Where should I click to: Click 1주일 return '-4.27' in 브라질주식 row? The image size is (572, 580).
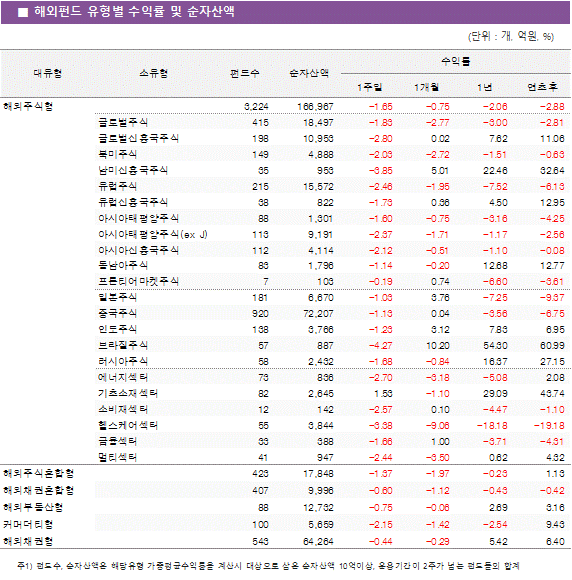point(381,345)
